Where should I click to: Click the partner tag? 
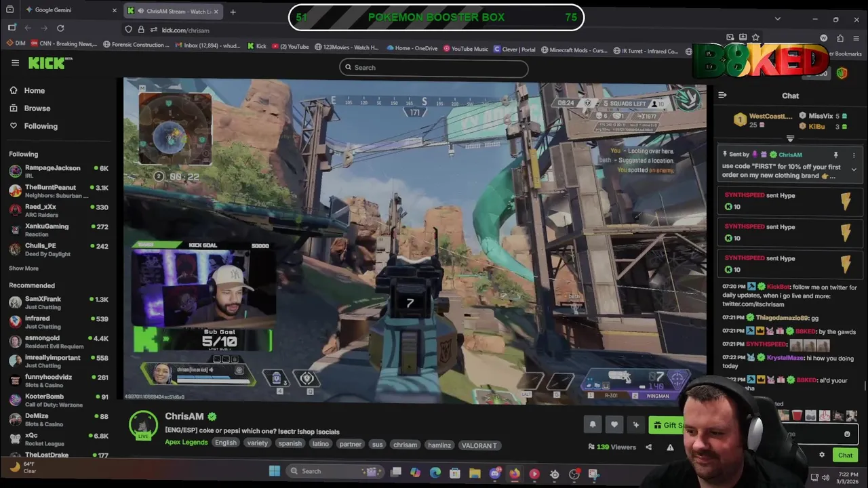tap(351, 443)
